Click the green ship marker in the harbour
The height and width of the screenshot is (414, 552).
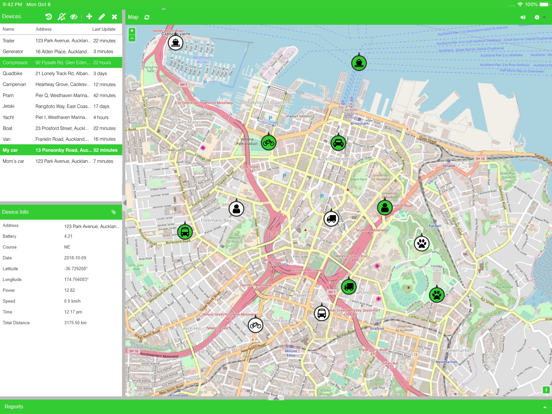359,63
